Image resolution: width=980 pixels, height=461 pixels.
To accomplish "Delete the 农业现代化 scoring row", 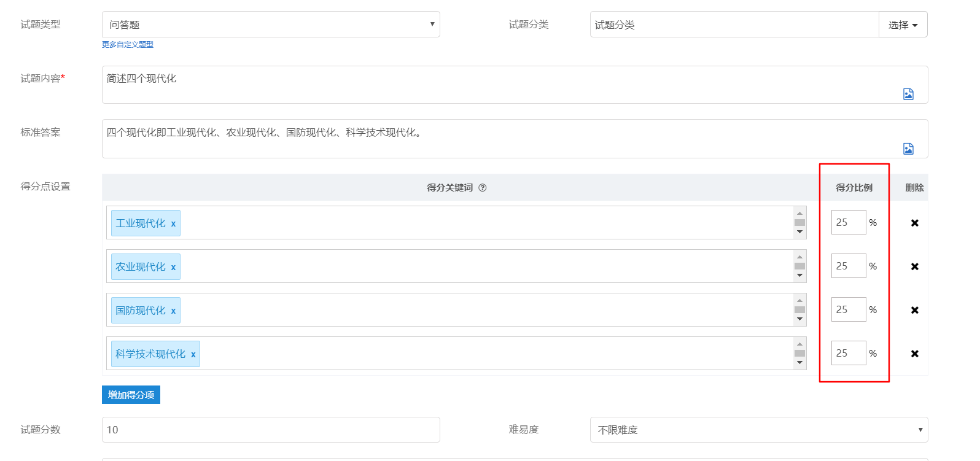I will (x=914, y=266).
